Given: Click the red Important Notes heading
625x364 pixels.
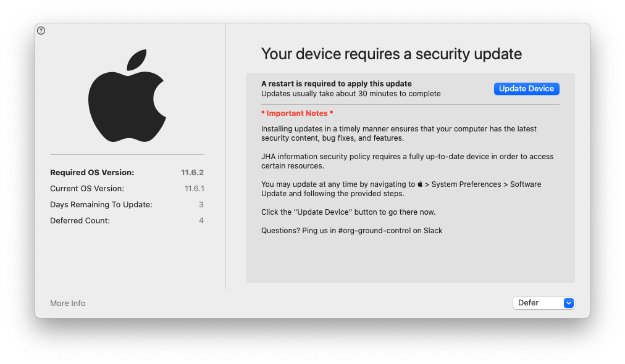Looking at the screenshot, I should (297, 114).
